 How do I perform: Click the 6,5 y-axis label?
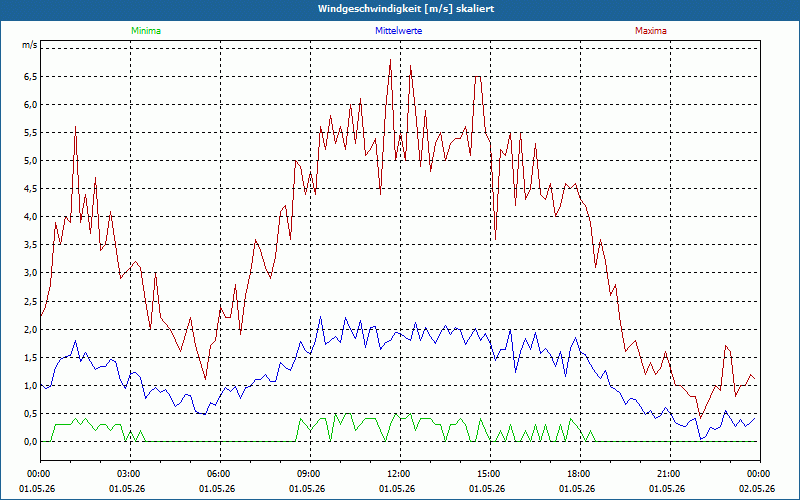(31, 77)
